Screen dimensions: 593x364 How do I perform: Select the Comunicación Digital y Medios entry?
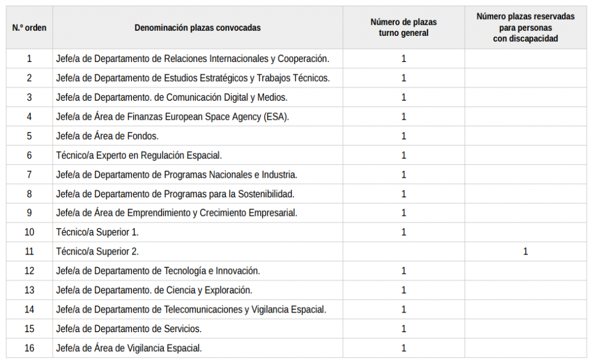[171, 97]
